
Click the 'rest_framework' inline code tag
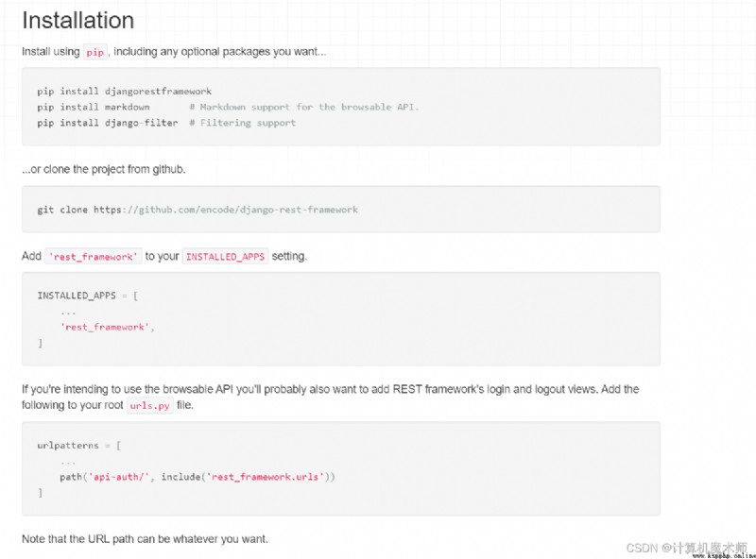(94, 257)
